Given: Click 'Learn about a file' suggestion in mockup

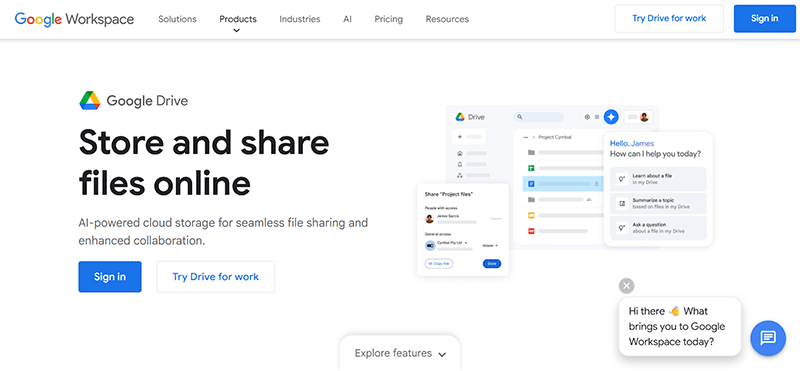Looking at the screenshot, I should (x=658, y=179).
